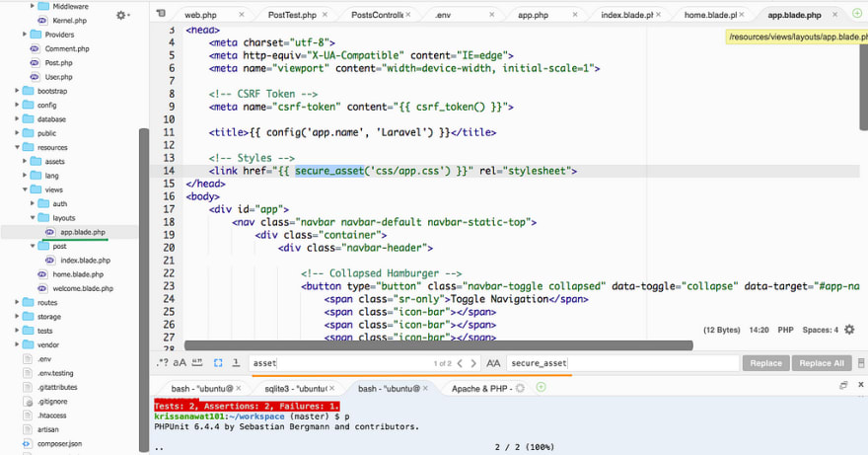868x455 pixels.
Task: Go to previous search match
Action: click(x=460, y=363)
